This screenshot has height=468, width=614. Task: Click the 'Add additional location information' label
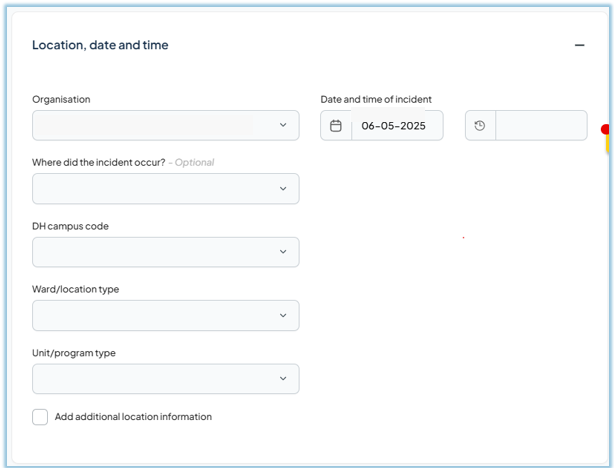[x=133, y=417]
